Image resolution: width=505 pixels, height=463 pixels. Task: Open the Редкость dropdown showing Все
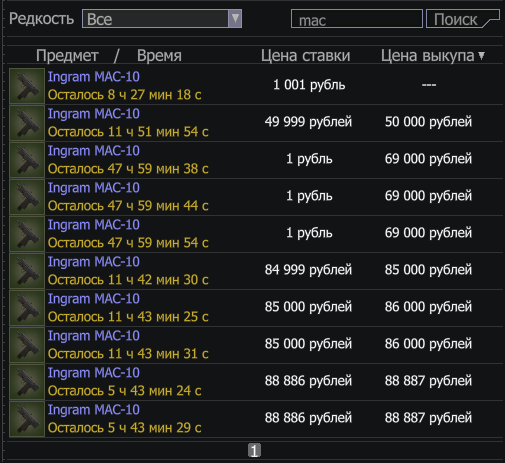[x=162, y=19]
